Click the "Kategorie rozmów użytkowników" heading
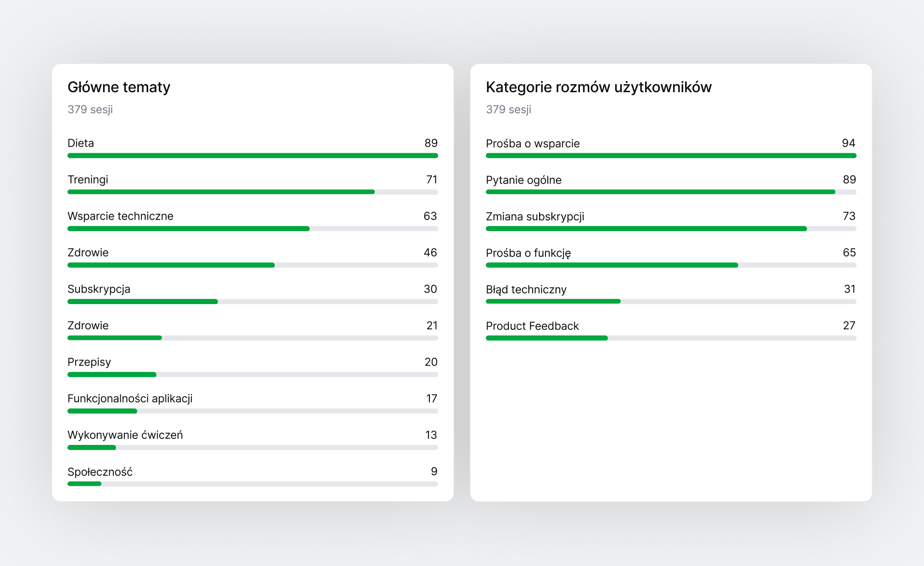 [x=598, y=87]
